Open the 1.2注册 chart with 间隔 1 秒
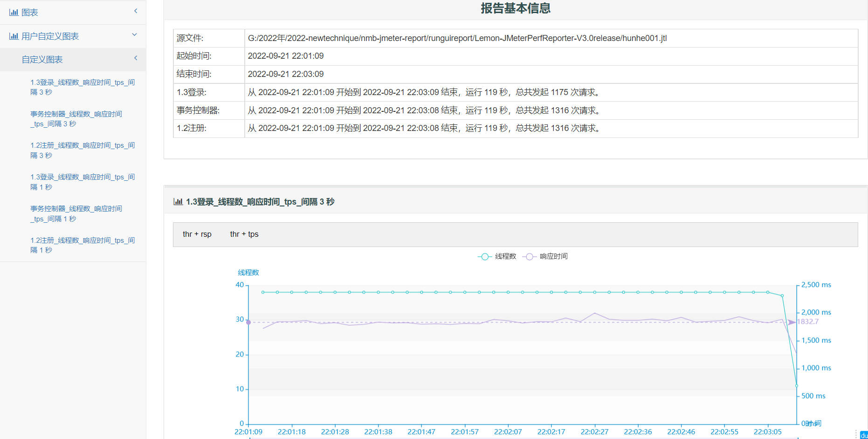This screenshot has width=868, height=439. tap(83, 245)
